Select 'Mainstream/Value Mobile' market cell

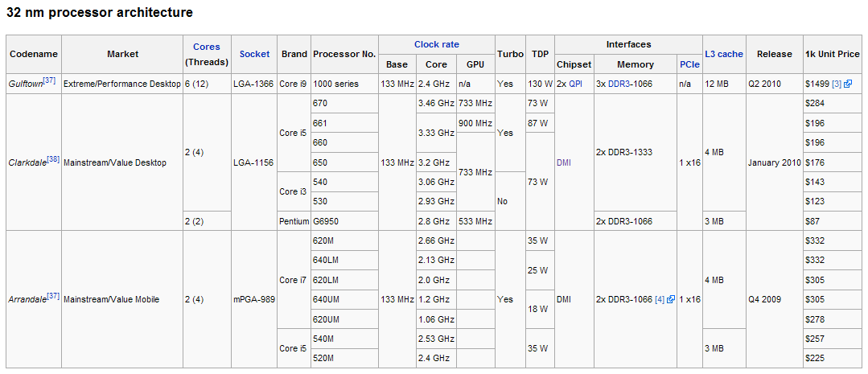pos(122,299)
